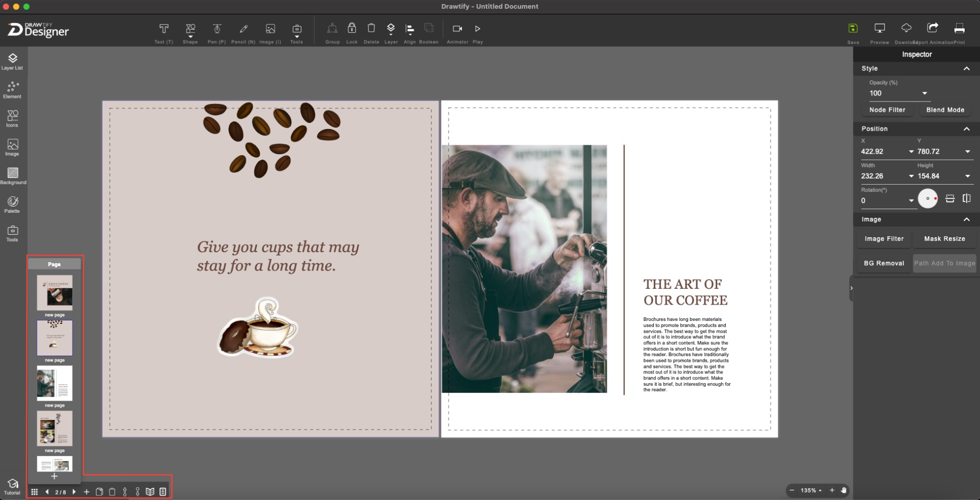This screenshot has height=500, width=980.
Task: Click the plus button under page thumbnails
Action: (54, 476)
